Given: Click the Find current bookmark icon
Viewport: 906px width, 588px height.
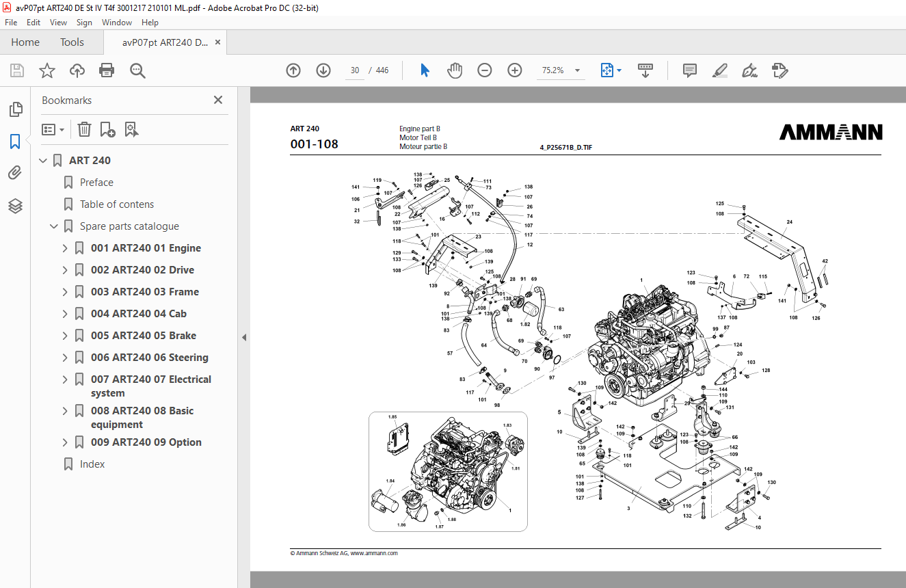Looking at the screenshot, I should pos(132,129).
